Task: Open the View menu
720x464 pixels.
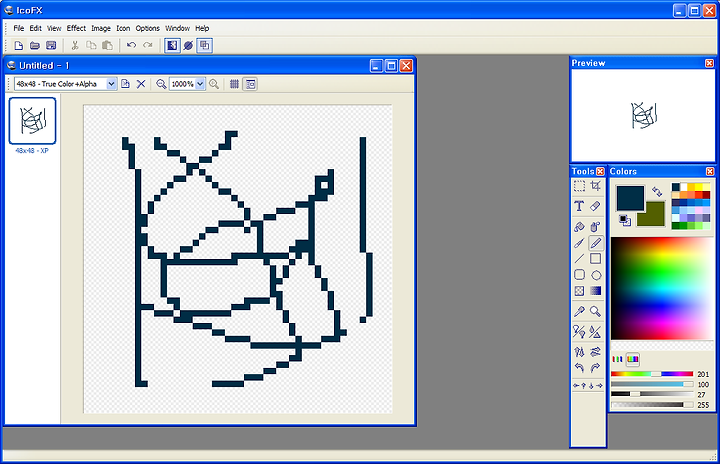Action: [54, 28]
